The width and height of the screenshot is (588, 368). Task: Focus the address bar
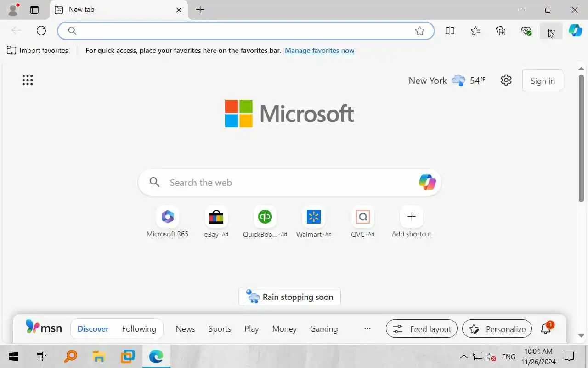(246, 31)
